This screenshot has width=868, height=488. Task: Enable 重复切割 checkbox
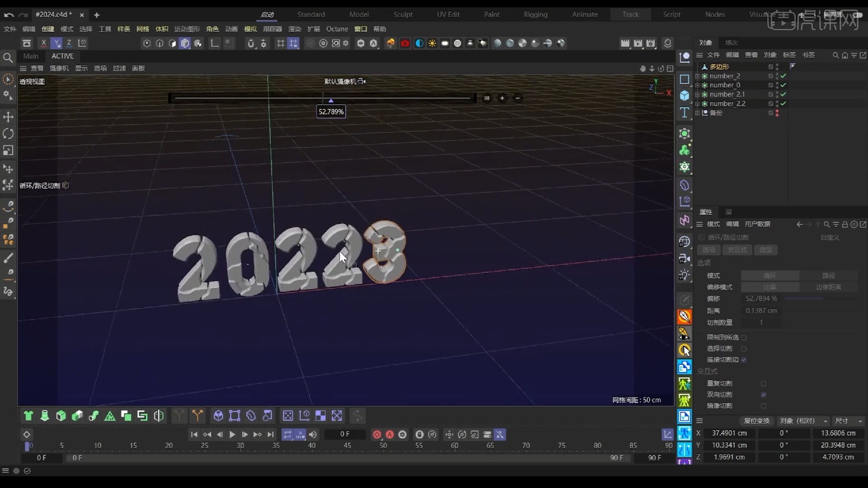pyautogui.click(x=764, y=384)
